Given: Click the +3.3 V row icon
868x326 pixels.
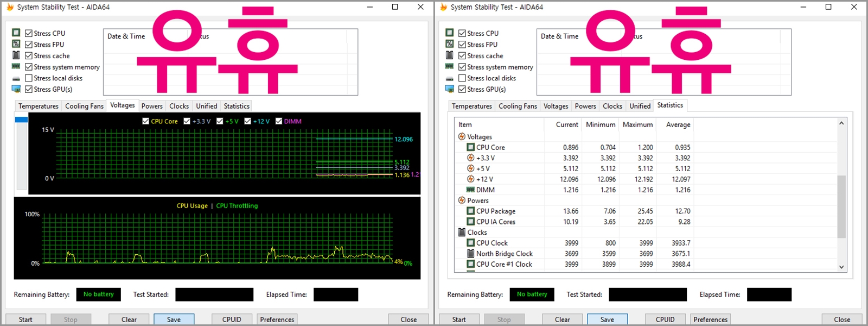Looking at the screenshot, I should coord(470,158).
